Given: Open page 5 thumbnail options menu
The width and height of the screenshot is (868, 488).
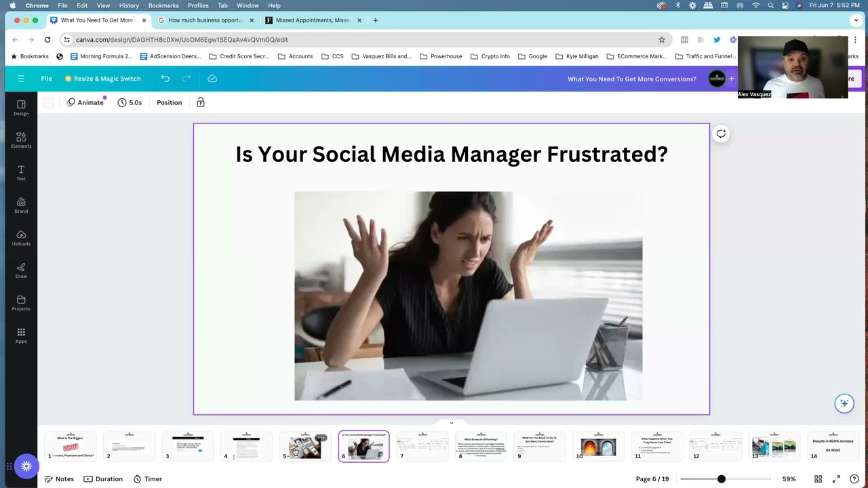Looking at the screenshot, I should pyautogui.click(x=321, y=438).
